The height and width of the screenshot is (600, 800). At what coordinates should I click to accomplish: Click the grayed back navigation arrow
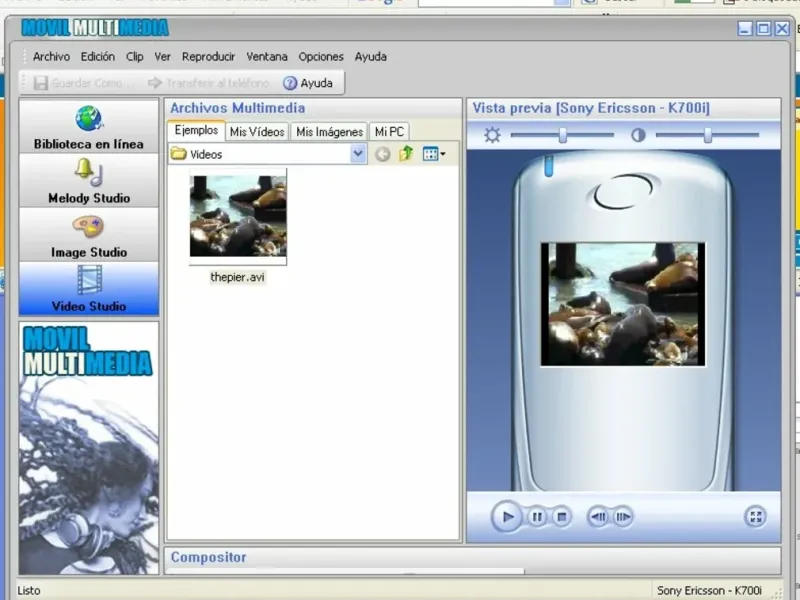pos(382,154)
